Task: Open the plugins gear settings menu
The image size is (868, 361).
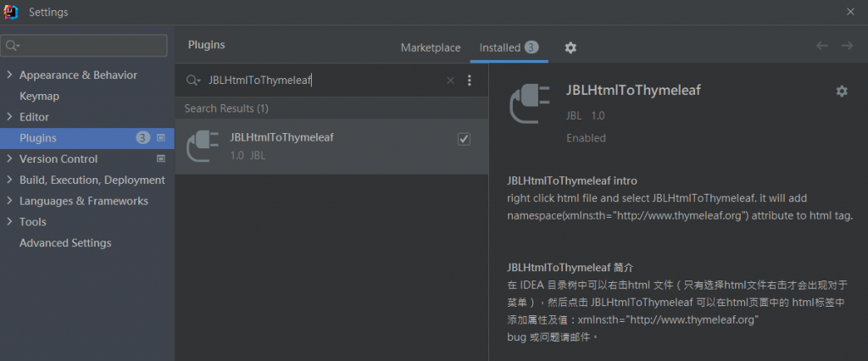Action: 570,47
